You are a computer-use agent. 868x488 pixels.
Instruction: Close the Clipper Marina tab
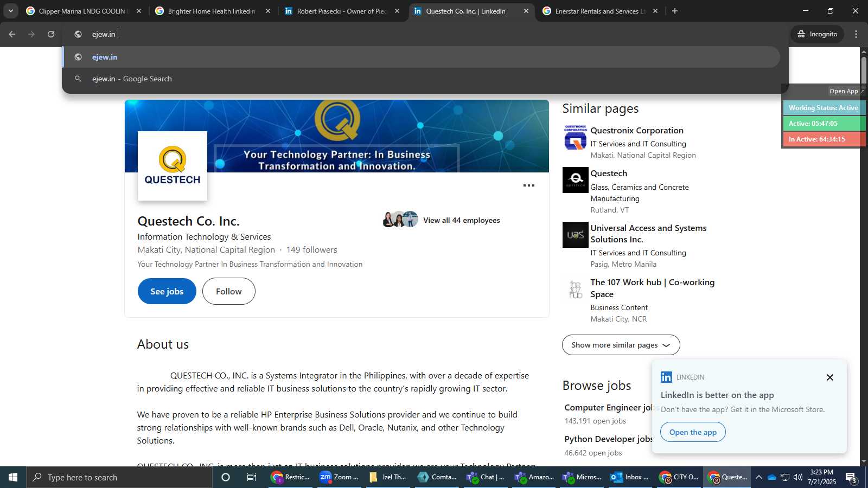coord(139,11)
